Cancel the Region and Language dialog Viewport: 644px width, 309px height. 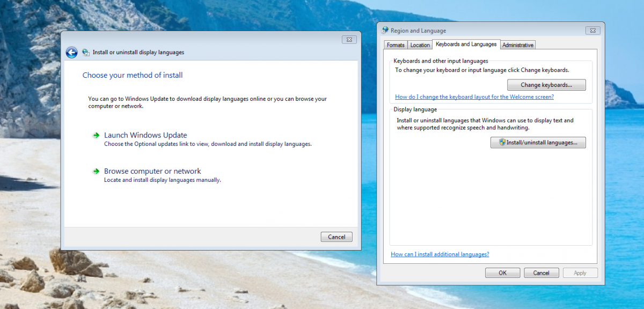pos(541,273)
